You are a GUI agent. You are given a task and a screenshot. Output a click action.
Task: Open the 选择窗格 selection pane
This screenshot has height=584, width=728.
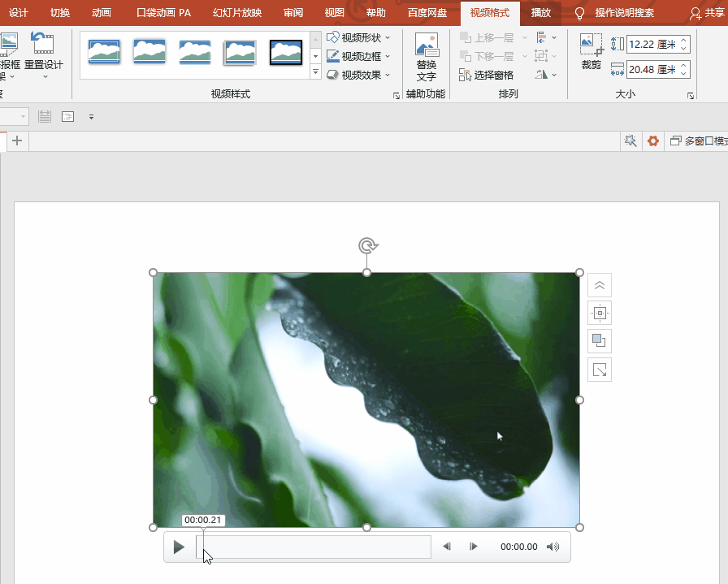[x=486, y=75]
